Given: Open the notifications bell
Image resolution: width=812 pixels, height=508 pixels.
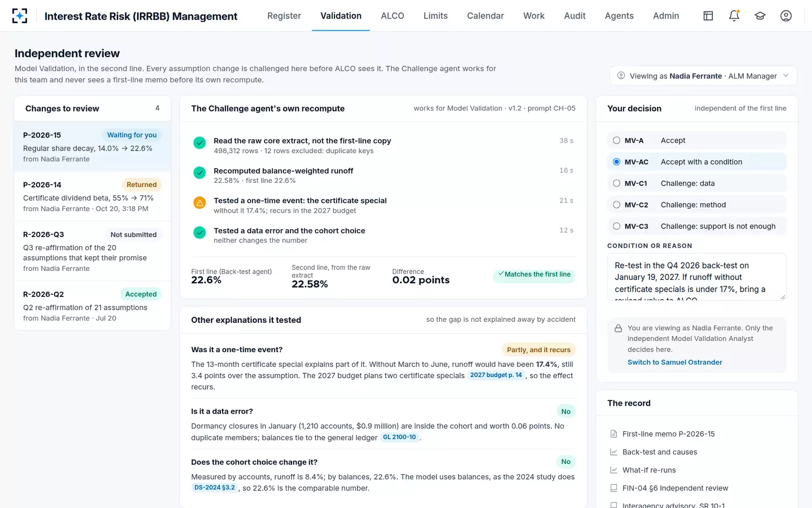Looking at the screenshot, I should point(734,16).
